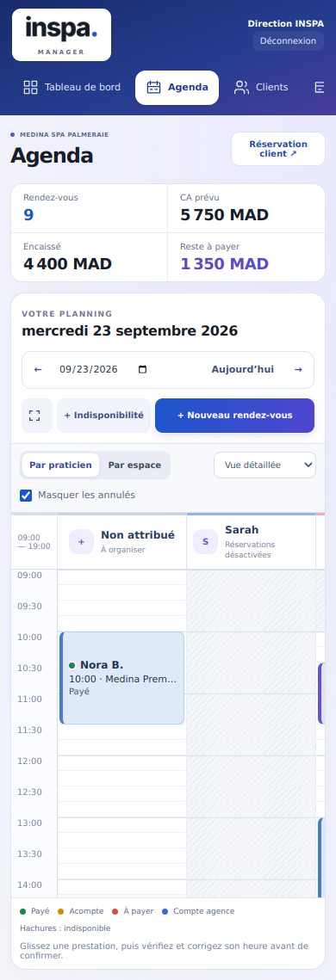Create a + Nouveau rendez-vous

234,416
